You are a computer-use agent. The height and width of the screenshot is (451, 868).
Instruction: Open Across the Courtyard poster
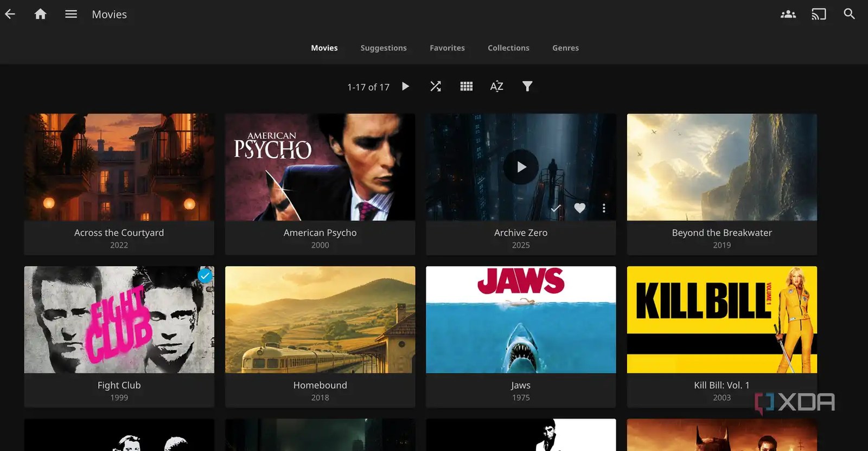119,167
